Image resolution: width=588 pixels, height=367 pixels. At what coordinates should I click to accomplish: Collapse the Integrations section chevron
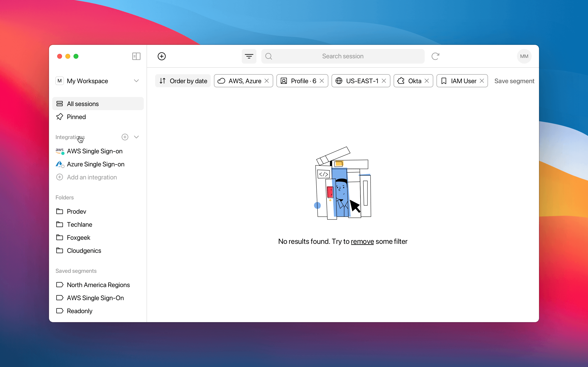[136, 137]
